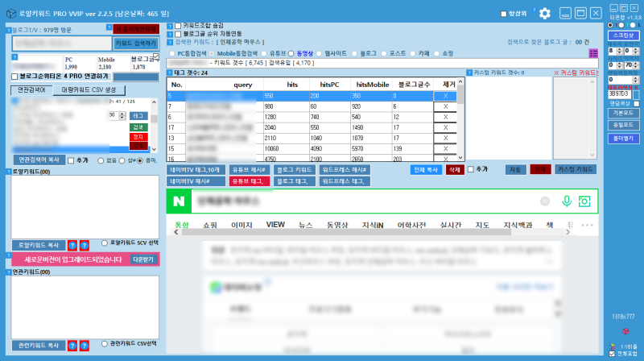Screen dimensions: 644x361
Task: Enable 블로그글 순위 자동연동 checkbox
Action: pyautogui.click(x=178, y=34)
